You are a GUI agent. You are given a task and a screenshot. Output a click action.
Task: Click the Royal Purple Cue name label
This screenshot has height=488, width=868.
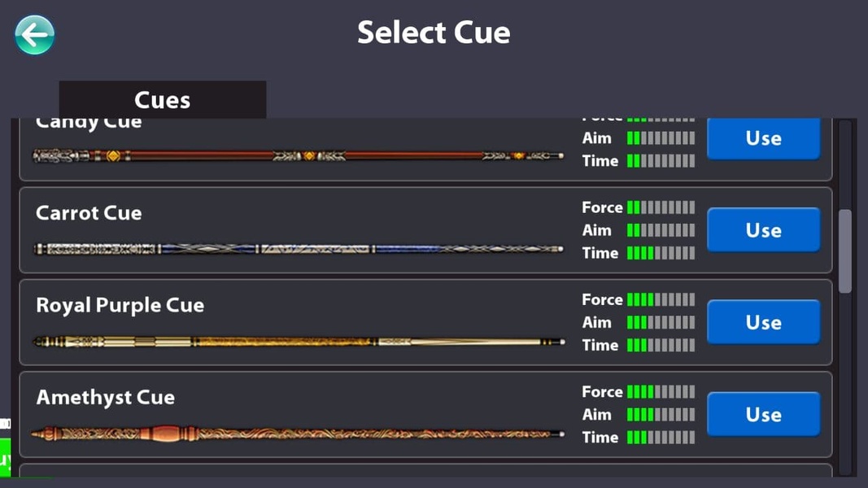120,306
